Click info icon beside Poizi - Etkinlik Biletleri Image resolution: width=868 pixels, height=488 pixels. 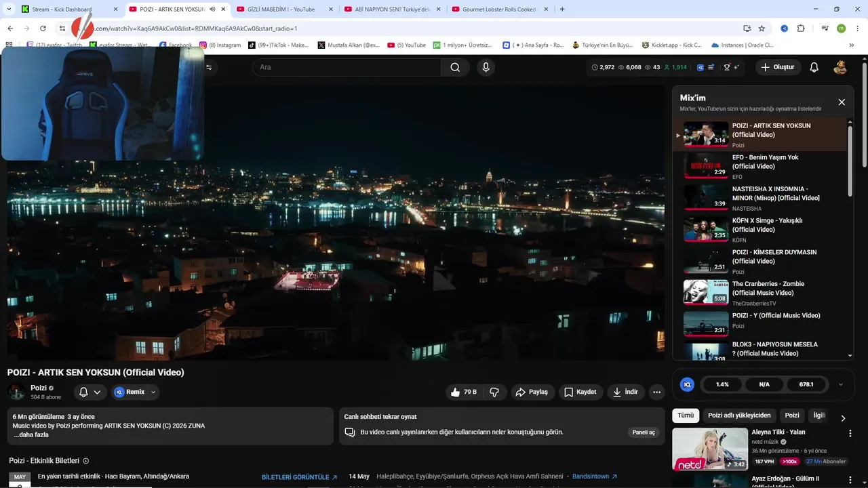tap(86, 461)
